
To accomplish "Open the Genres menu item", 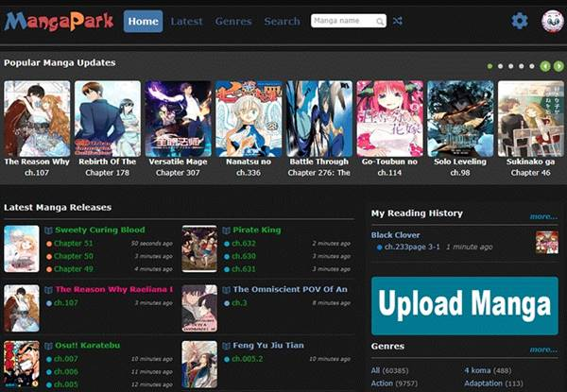I will [232, 21].
